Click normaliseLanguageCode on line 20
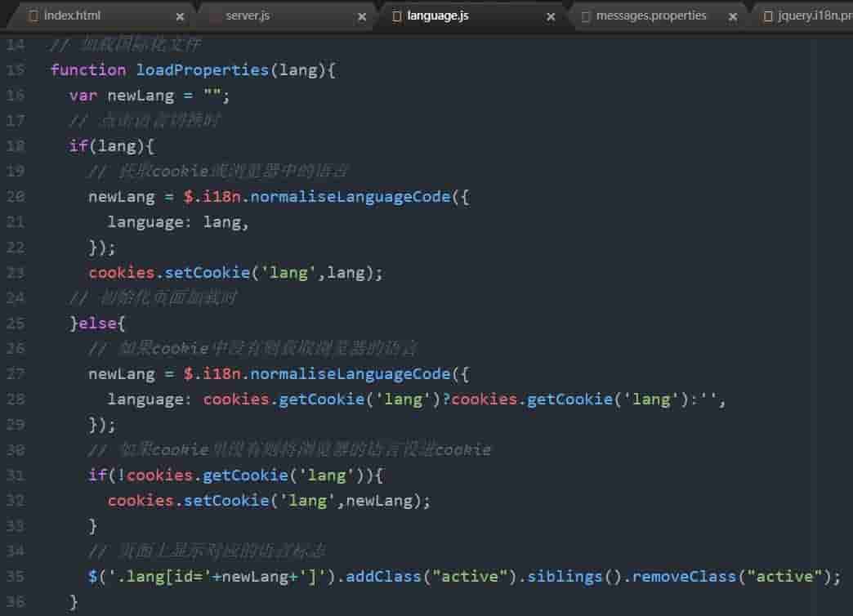This screenshot has width=853, height=616. pyautogui.click(x=351, y=197)
